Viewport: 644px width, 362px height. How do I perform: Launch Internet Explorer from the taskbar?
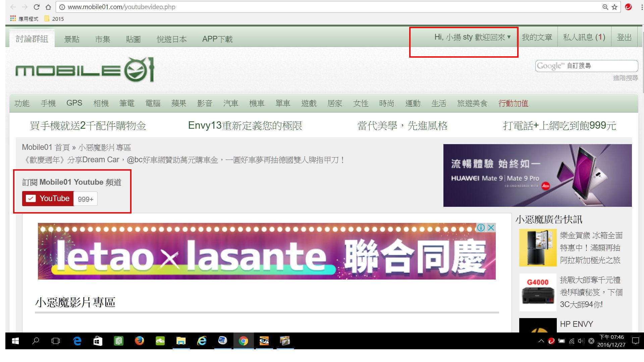point(202,341)
